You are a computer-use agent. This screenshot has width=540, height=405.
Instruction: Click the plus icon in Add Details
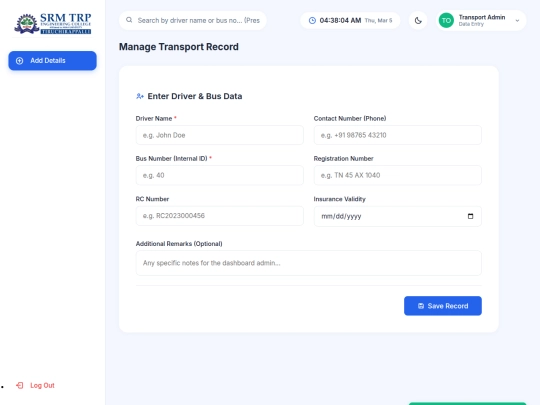pos(20,61)
